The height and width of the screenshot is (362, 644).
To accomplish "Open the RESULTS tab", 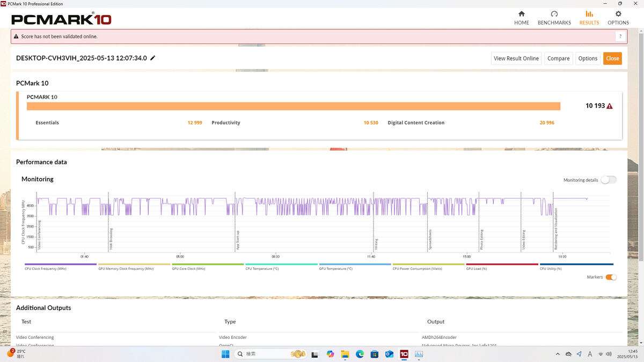I will (x=589, y=18).
